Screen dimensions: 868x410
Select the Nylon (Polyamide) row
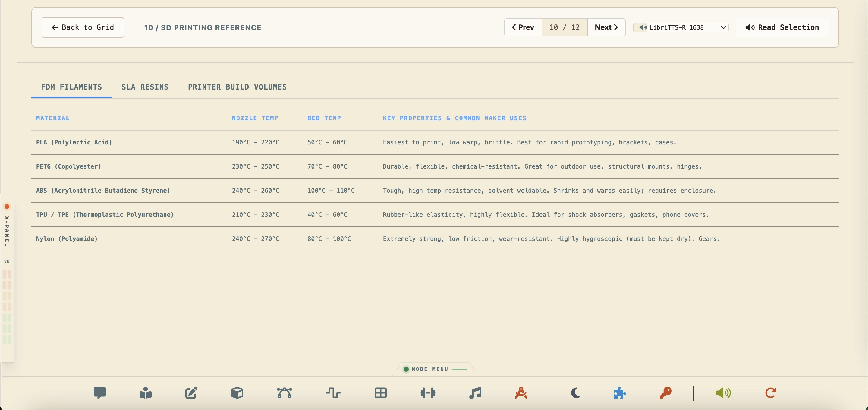click(435, 239)
